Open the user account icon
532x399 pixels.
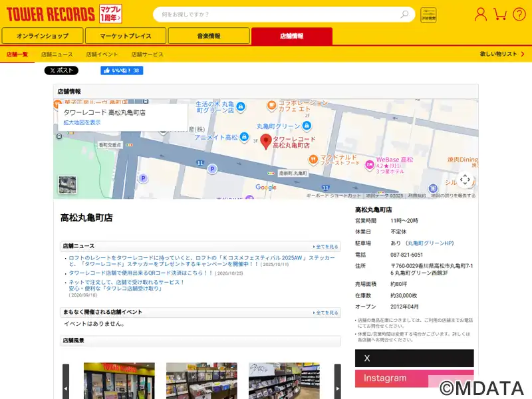tap(480, 14)
